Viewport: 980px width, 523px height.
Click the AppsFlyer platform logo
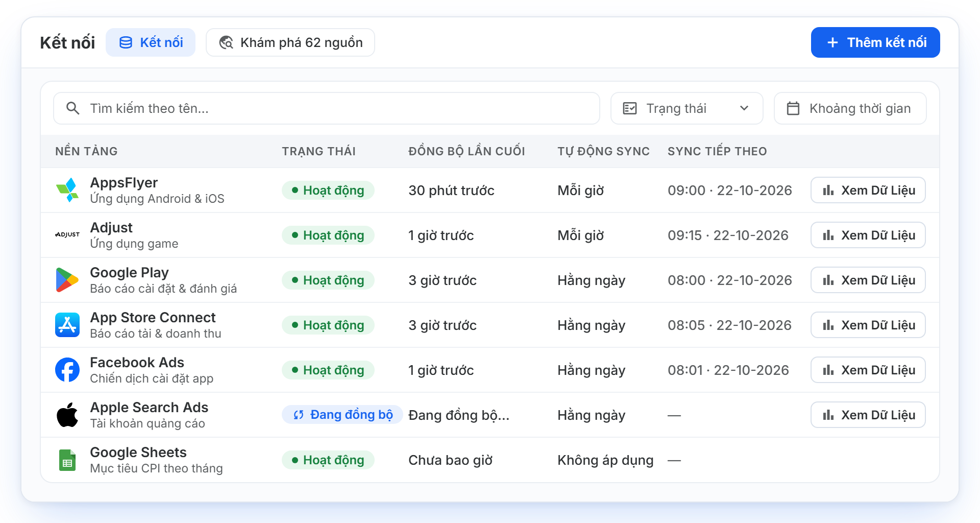(67, 190)
